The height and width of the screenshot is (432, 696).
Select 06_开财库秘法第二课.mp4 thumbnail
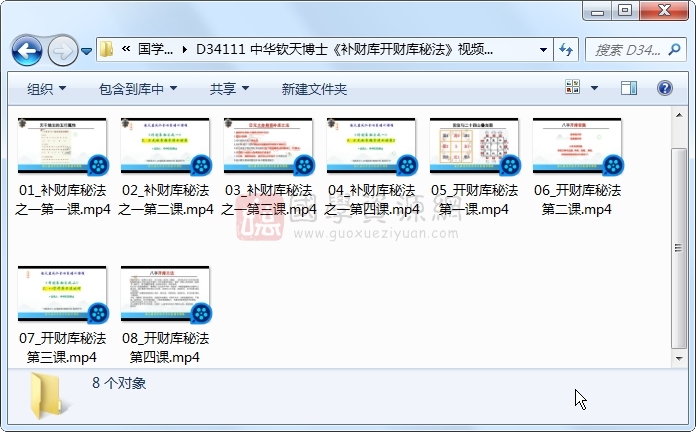tap(577, 146)
